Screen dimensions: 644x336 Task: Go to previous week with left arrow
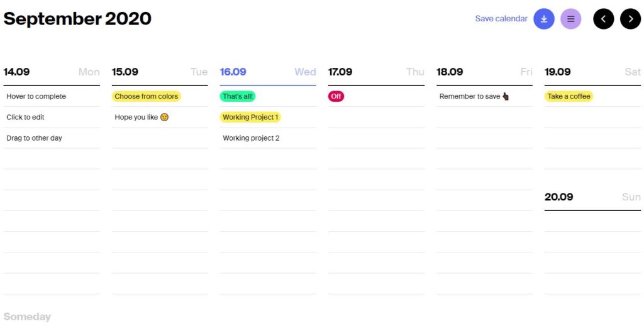(x=603, y=19)
